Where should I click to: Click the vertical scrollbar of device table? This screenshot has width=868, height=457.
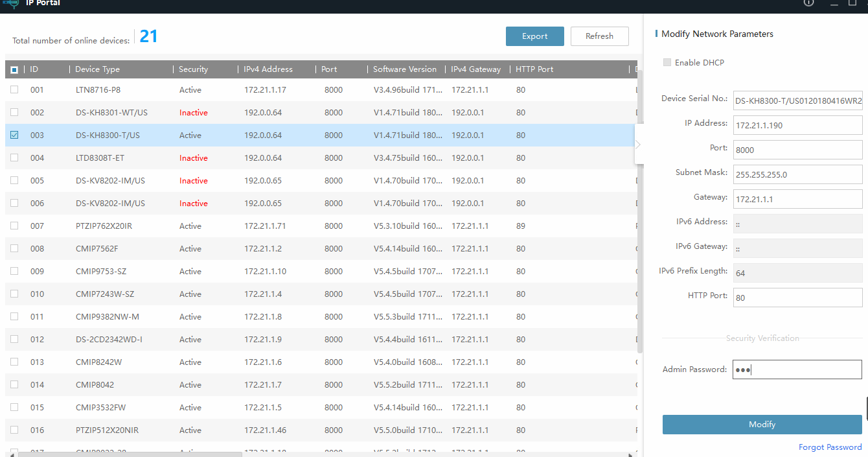(x=640, y=259)
